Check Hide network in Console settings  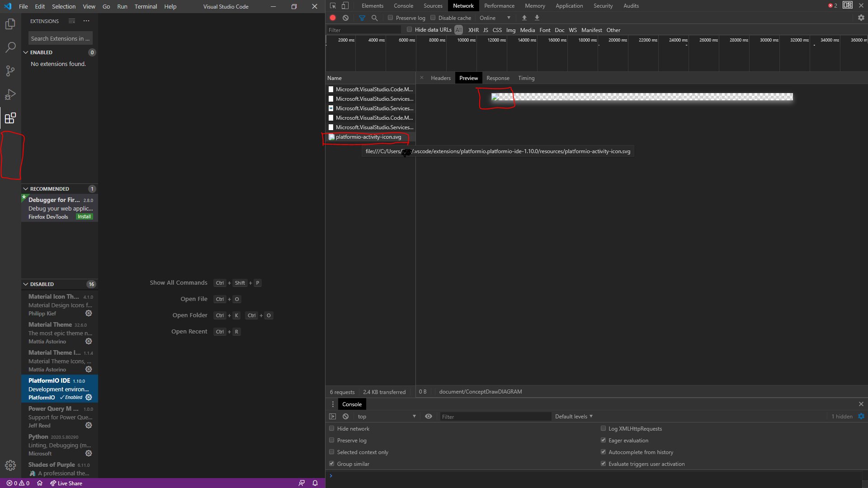pos(332,428)
